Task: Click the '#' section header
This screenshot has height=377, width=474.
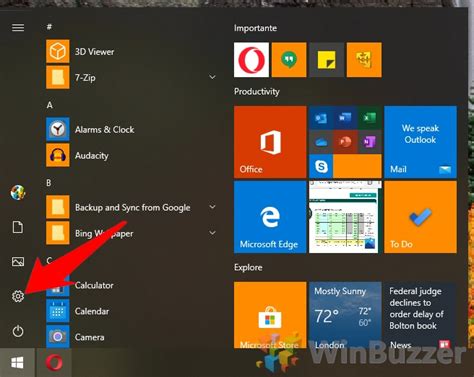Action: 49,27
